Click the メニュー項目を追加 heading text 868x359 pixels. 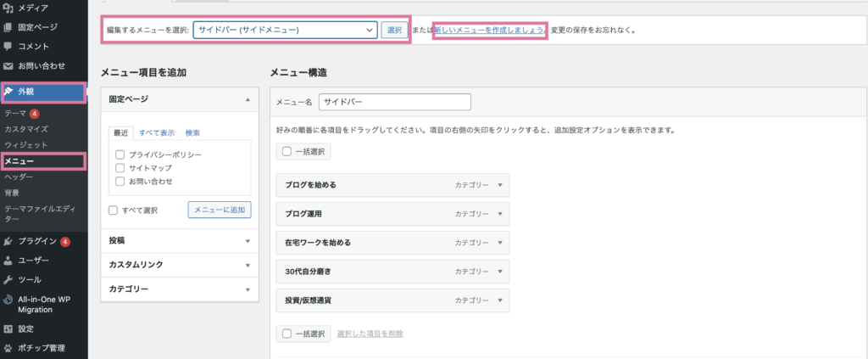[143, 72]
